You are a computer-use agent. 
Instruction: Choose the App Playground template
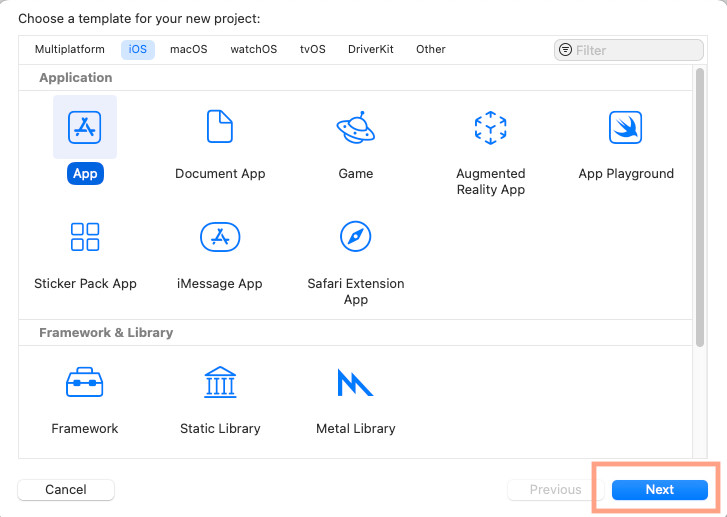tap(625, 128)
